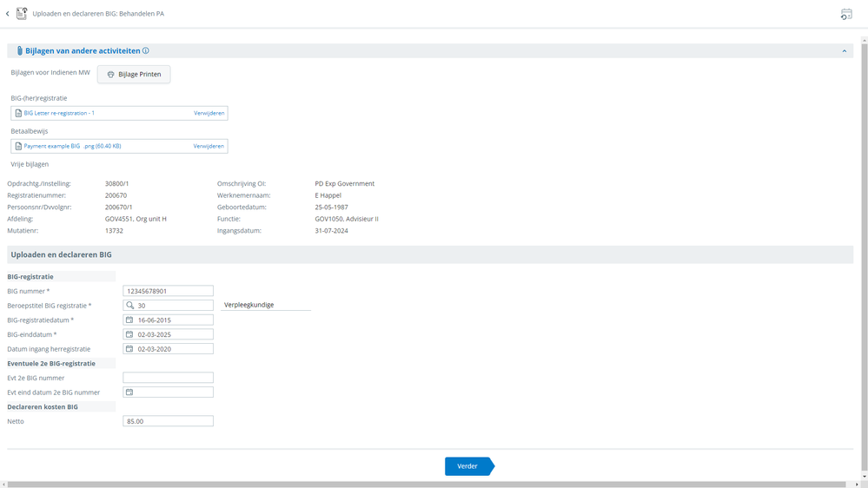Remove the Payment example BIG attachment
Viewport: 868px width, 488px height.
point(209,146)
